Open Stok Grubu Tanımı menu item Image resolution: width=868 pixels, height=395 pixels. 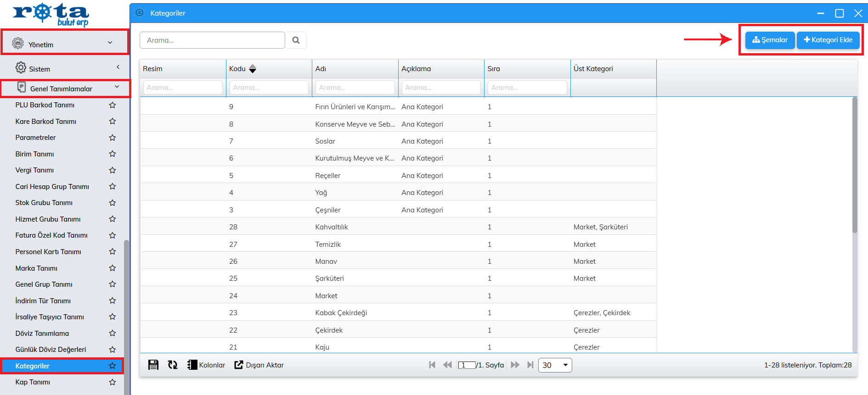coord(44,203)
